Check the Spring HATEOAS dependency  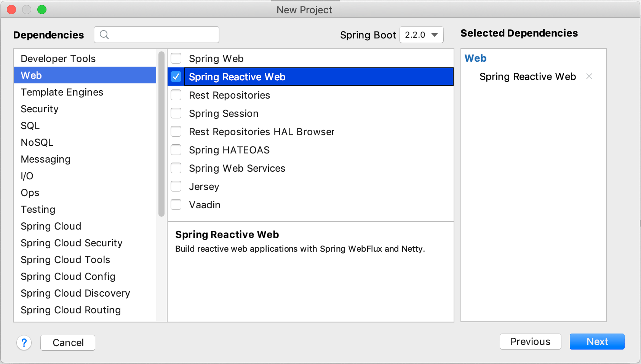[176, 150]
